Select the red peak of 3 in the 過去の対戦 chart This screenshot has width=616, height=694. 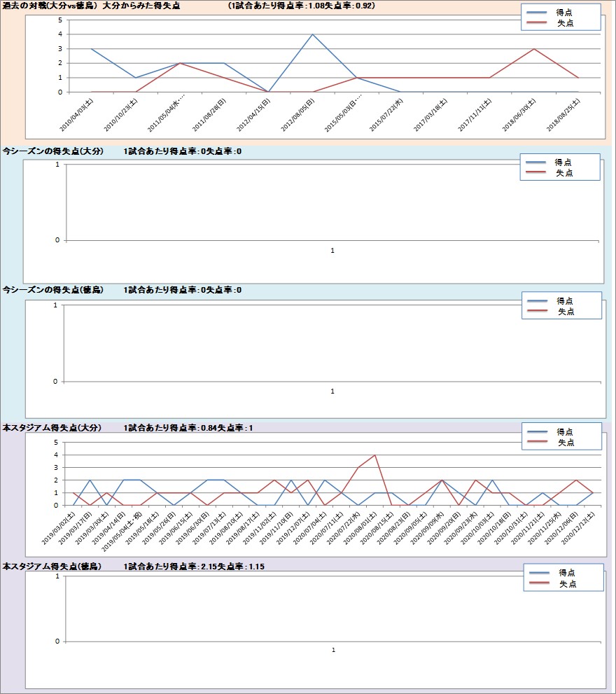pos(534,49)
